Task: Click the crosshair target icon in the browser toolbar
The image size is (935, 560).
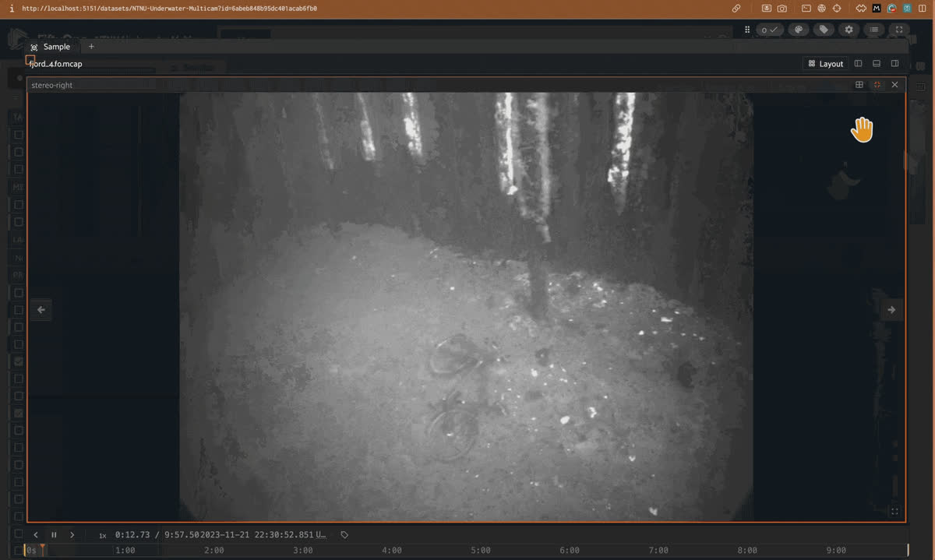Action: point(837,8)
